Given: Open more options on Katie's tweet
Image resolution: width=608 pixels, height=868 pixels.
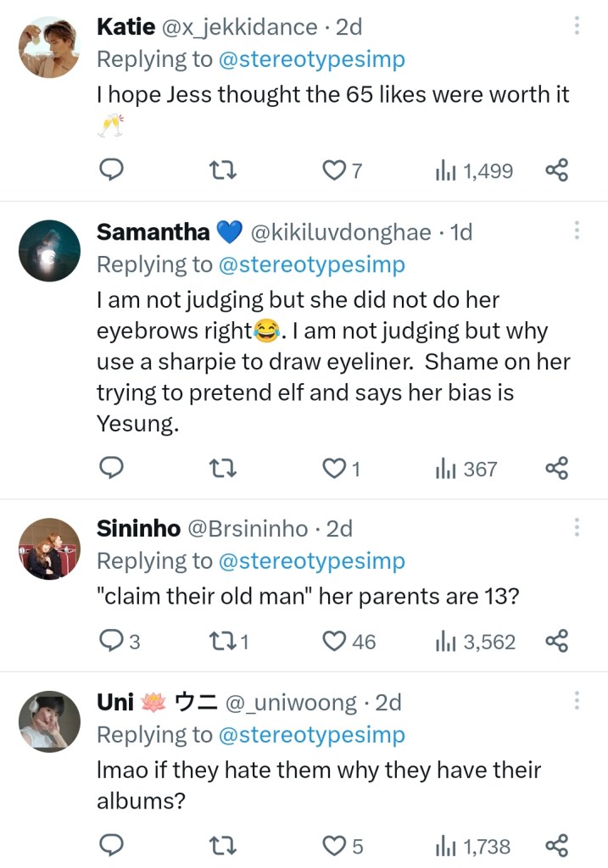Looking at the screenshot, I should 577,25.
